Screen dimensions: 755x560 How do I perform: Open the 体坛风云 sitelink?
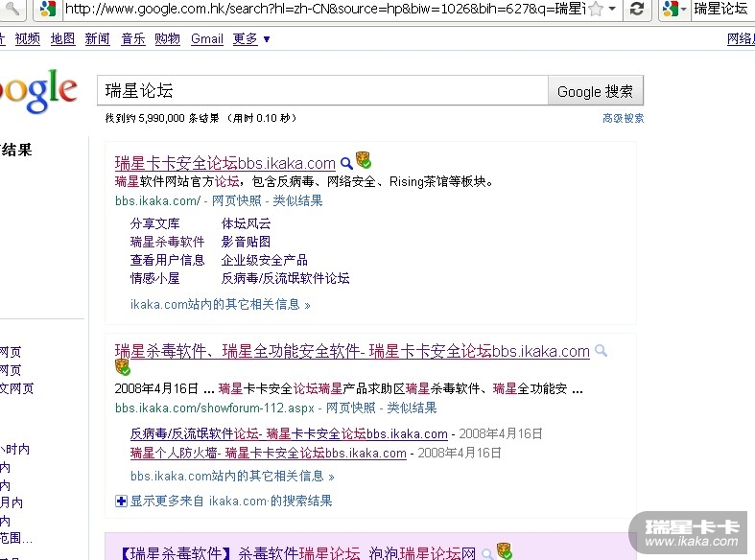coord(246,223)
